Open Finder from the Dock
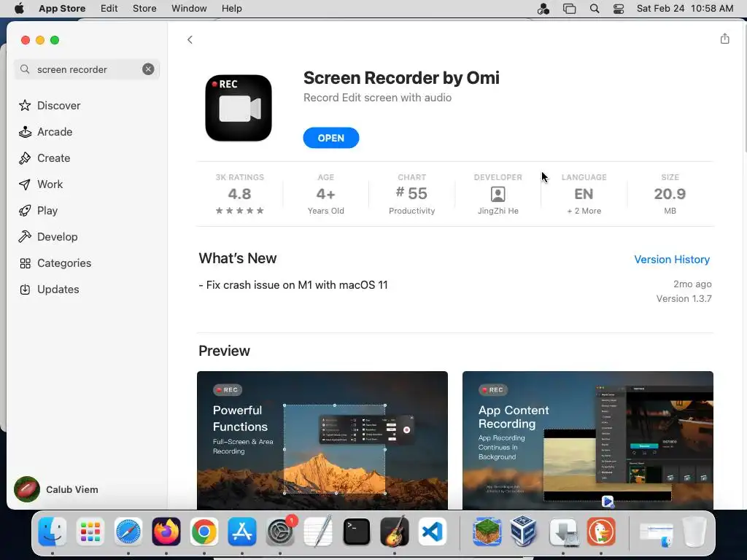Viewport: 747px width, 560px height. (x=52, y=532)
